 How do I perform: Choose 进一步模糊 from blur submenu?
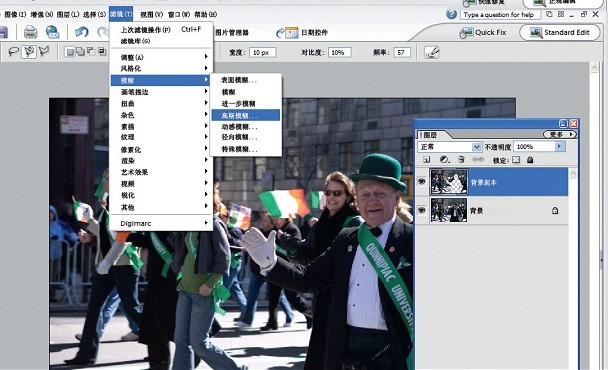point(245,104)
